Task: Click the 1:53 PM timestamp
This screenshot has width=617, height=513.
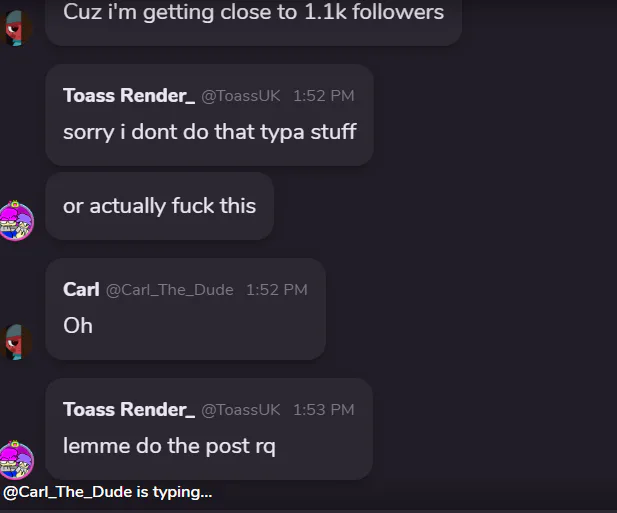Action: pos(323,410)
